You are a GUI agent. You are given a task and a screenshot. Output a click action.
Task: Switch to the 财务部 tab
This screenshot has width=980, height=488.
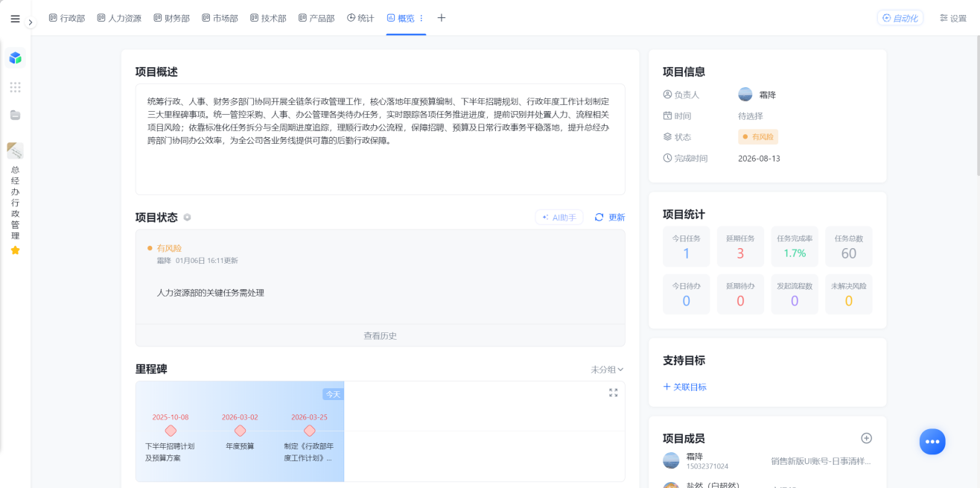click(171, 18)
